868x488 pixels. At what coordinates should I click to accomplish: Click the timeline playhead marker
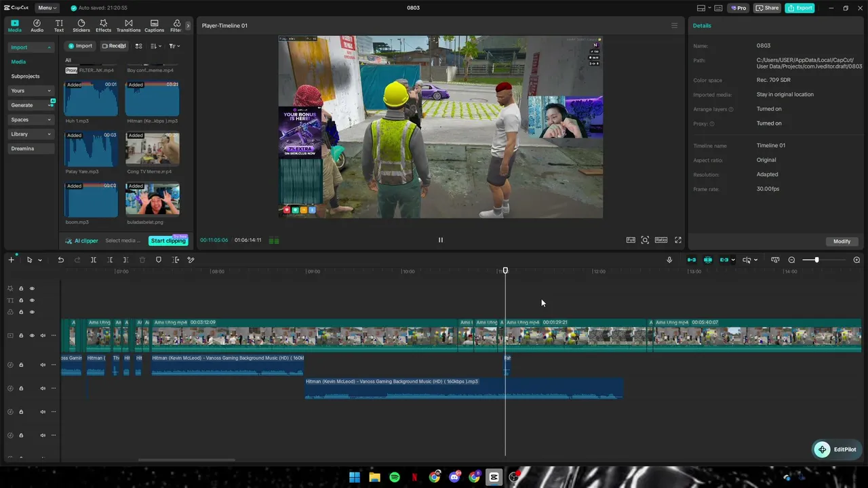(505, 270)
